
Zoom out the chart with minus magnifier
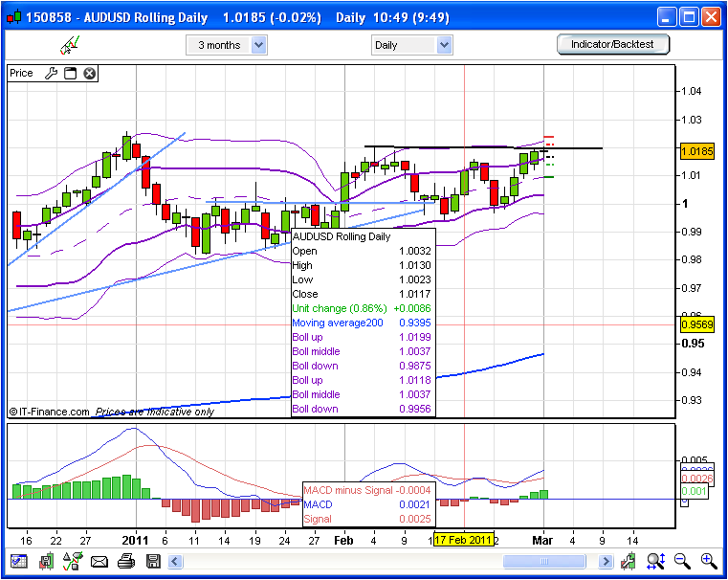point(682,562)
